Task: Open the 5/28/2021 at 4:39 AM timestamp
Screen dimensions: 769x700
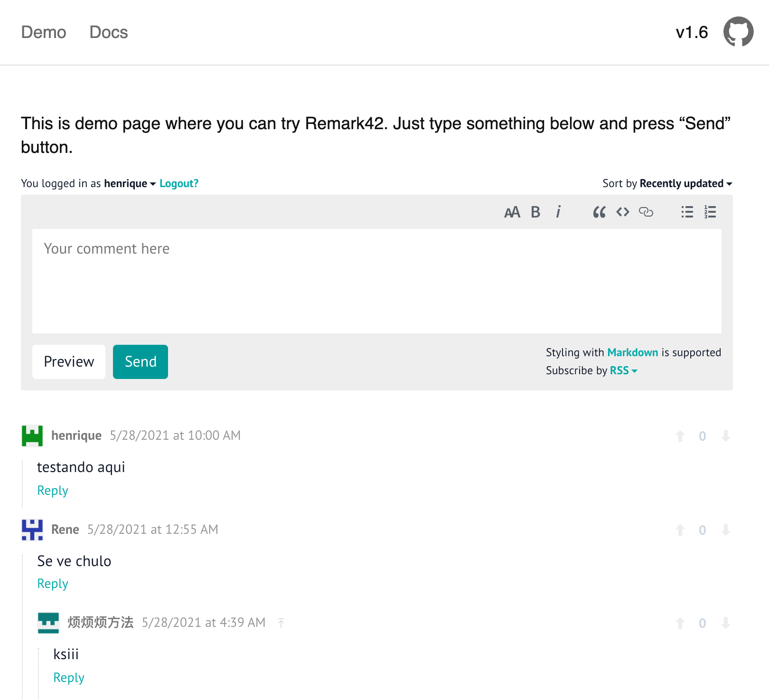Action: 204,623
